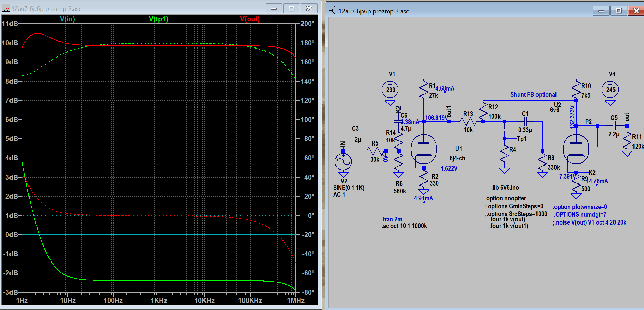Click the 11dB left axis label
The height and width of the screenshot is (310, 644).
click(10, 24)
